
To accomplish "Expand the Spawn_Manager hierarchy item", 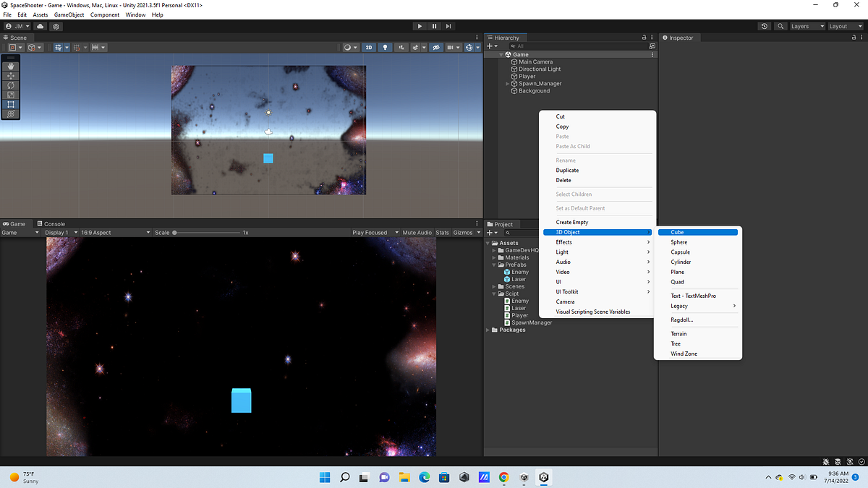I will coord(506,83).
